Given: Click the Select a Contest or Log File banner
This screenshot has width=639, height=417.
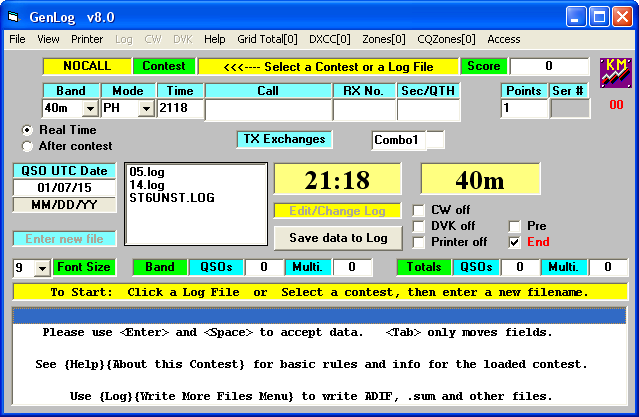Looking at the screenshot, I should (328, 67).
